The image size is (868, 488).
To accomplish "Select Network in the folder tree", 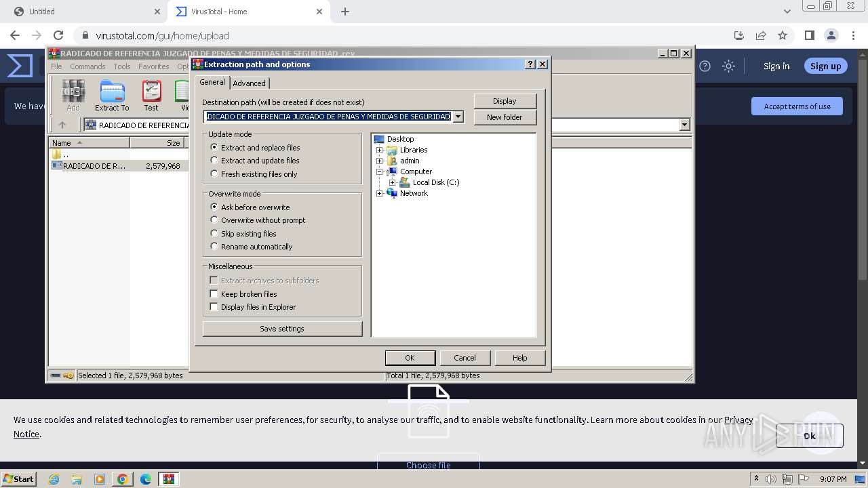I will [x=407, y=193].
